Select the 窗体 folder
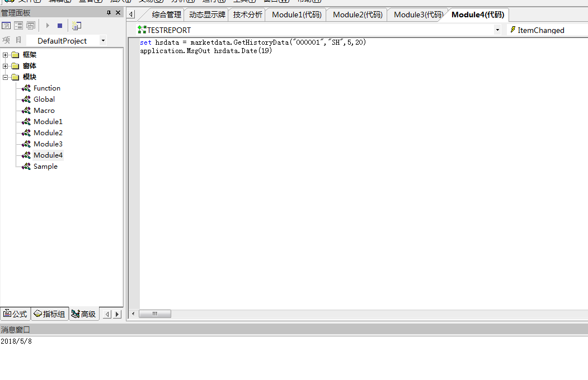 (29, 66)
